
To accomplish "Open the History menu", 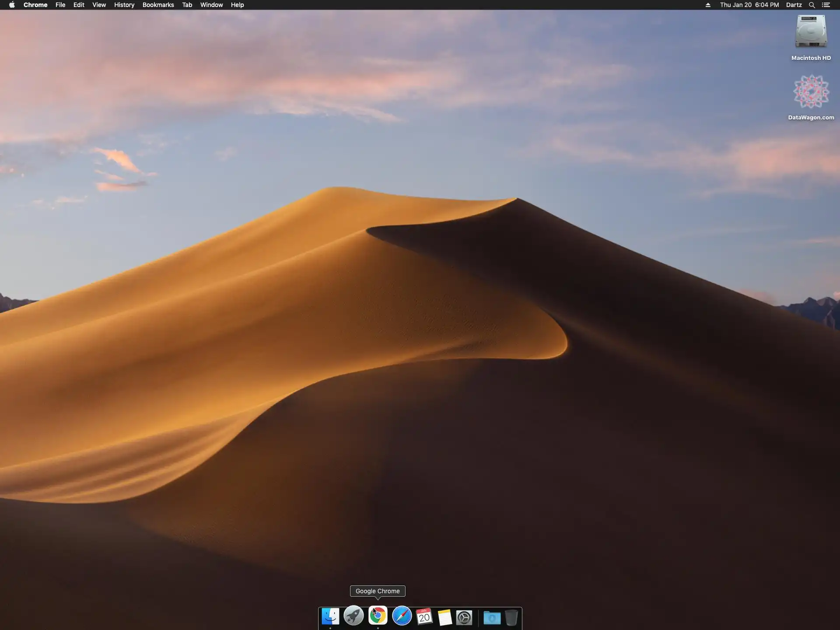I will [124, 5].
